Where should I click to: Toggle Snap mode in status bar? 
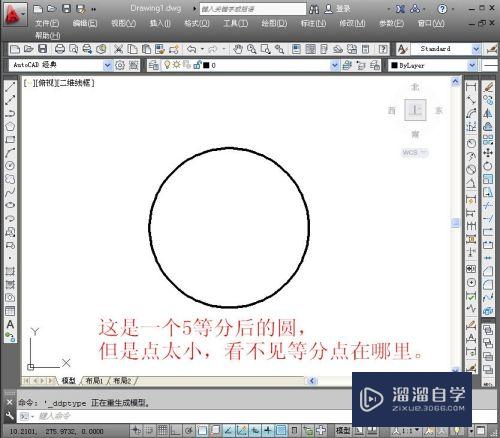[x=149, y=430]
